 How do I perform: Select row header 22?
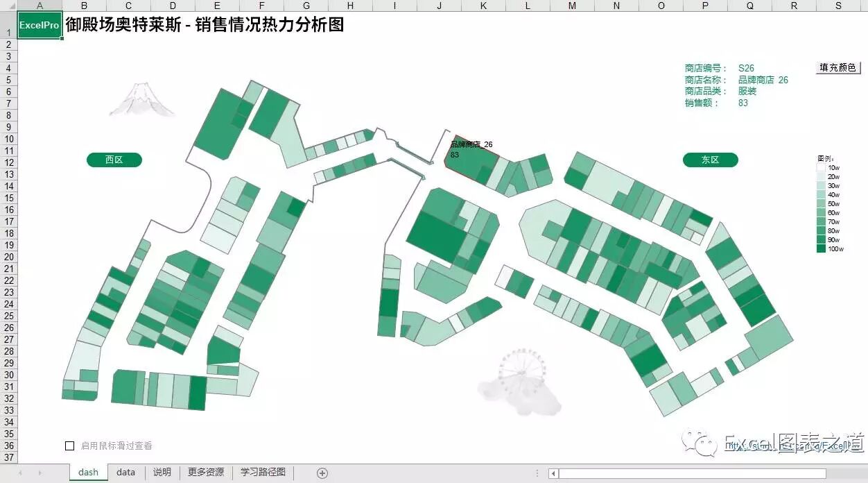tap(8, 280)
